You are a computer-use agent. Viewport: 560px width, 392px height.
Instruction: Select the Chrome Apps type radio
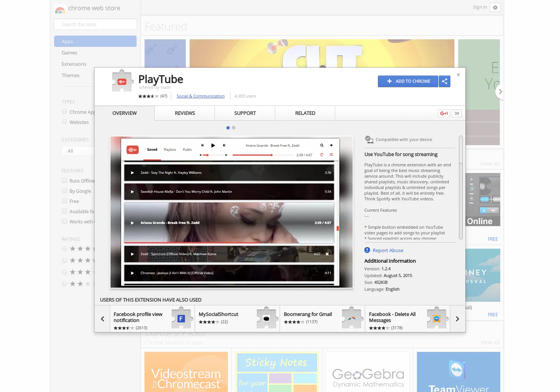click(x=64, y=112)
